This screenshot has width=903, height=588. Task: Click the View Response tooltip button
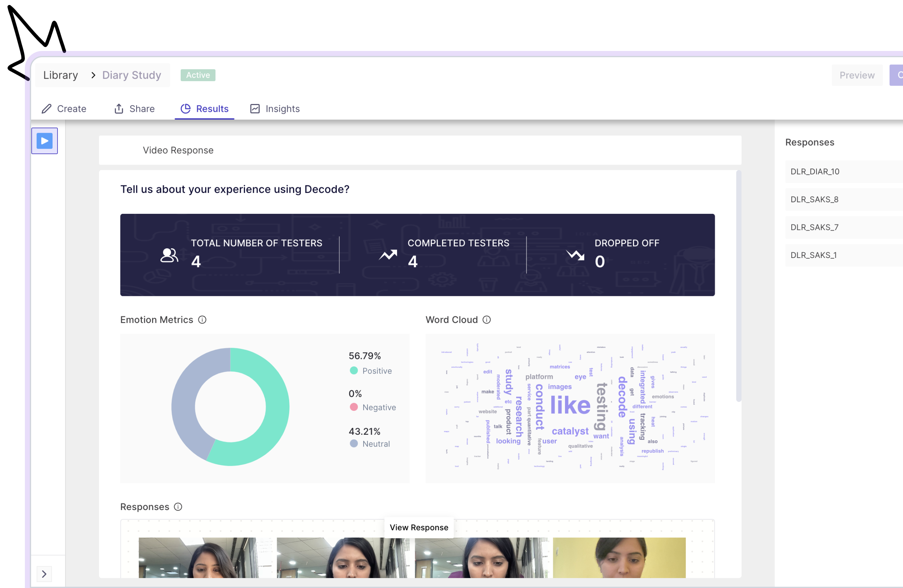pos(419,527)
